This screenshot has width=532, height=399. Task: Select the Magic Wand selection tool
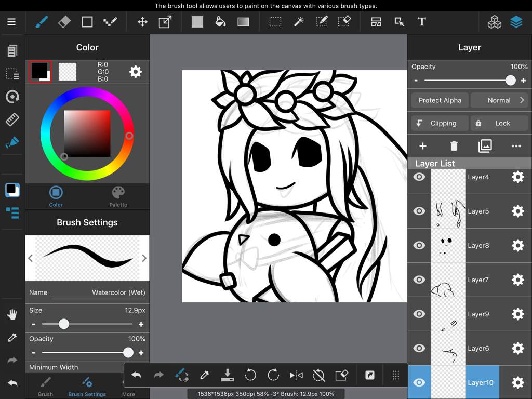coord(298,22)
